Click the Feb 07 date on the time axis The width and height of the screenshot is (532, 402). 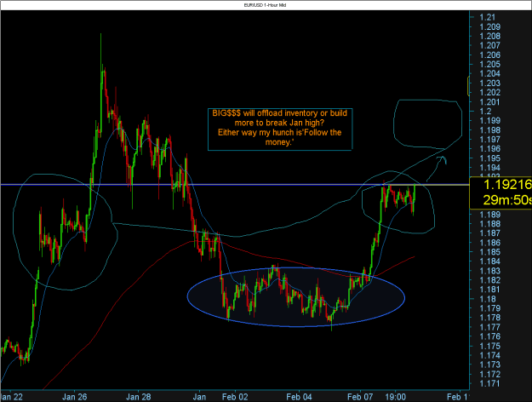(360, 397)
